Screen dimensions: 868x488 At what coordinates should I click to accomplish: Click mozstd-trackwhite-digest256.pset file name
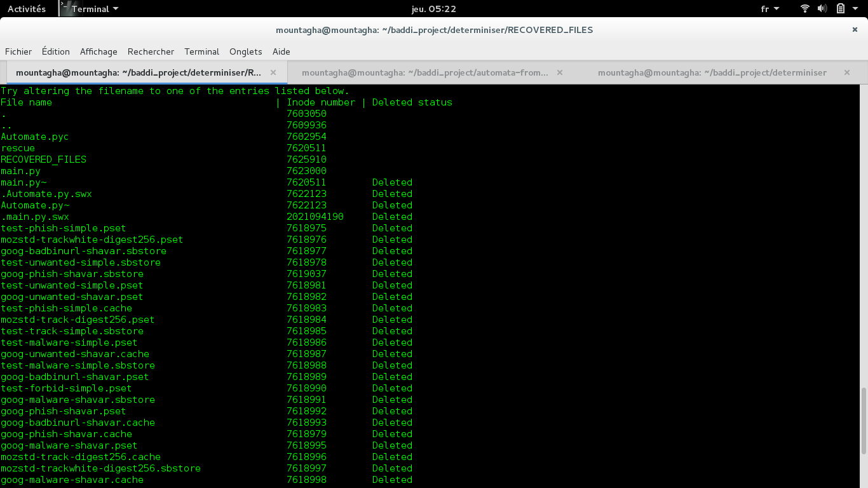92,240
